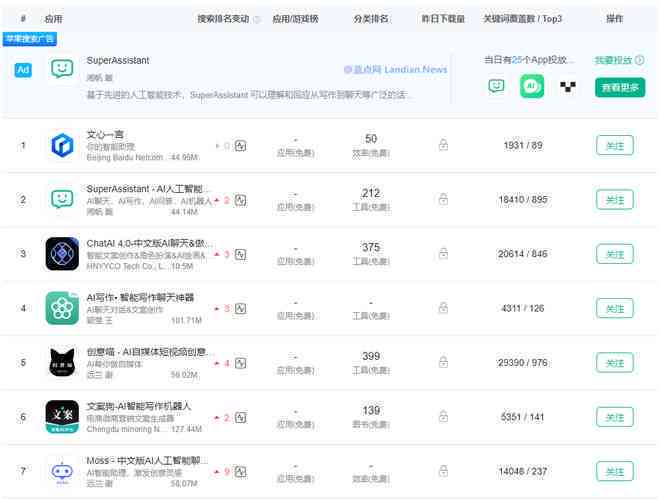The width and height of the screenshot is (660, 499).
Task: Follow AI写作 with 关注 button
Action: [615, 308]
